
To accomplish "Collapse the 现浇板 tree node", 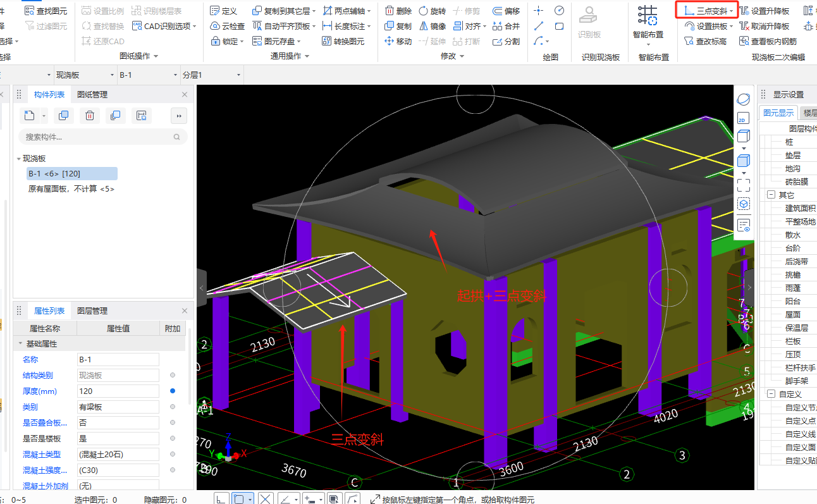I will (19, 159).
